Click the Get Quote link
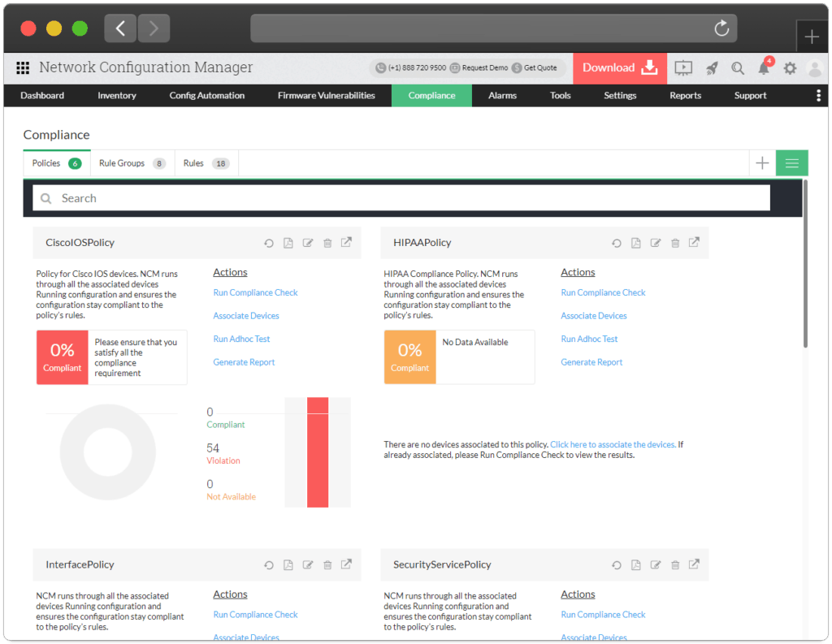832x644 pixels. (x=535, y=68)
